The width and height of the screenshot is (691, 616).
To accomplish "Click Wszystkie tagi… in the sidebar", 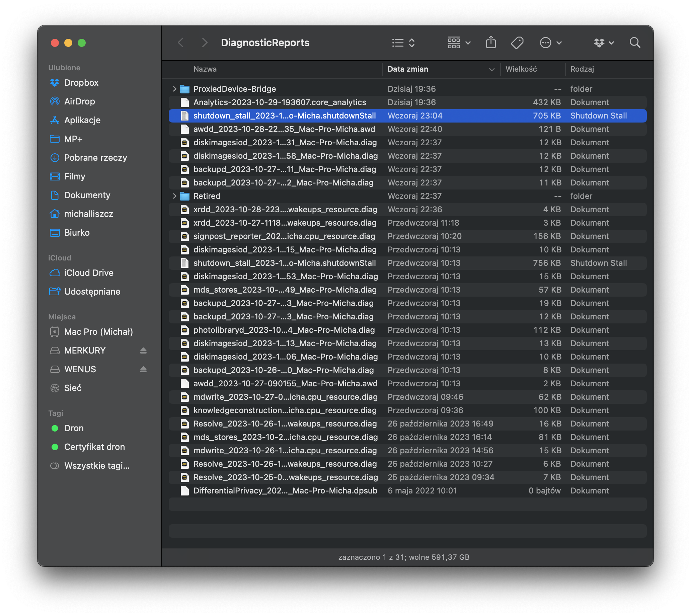I will point(96,466).
